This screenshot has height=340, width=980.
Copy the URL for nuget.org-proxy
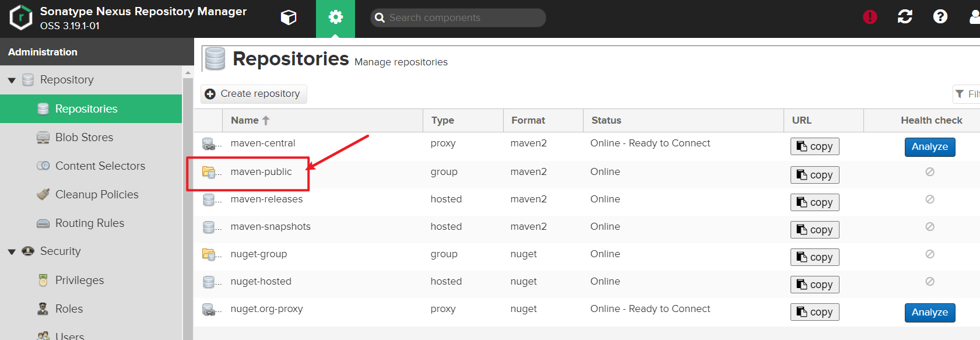(814, 312)
